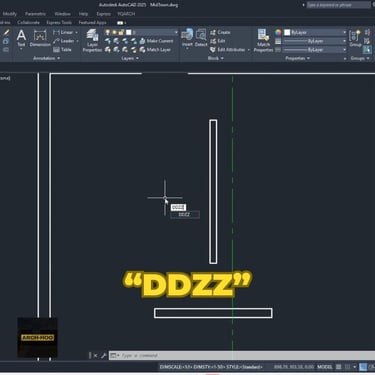Screen dimensions: 375x375
Task: Toggle the grid display status icon
Action: pos(339,367)
